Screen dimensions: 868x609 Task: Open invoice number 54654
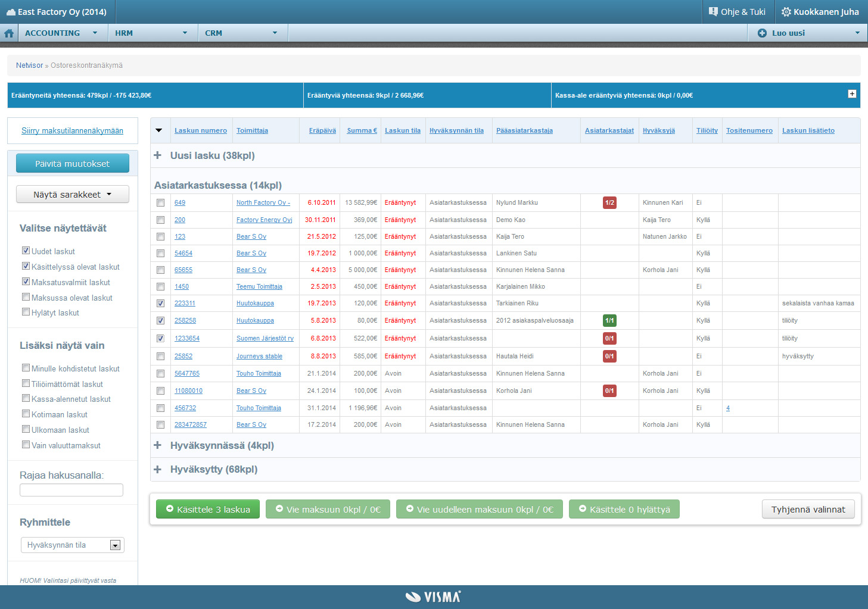tap(183, 253)
